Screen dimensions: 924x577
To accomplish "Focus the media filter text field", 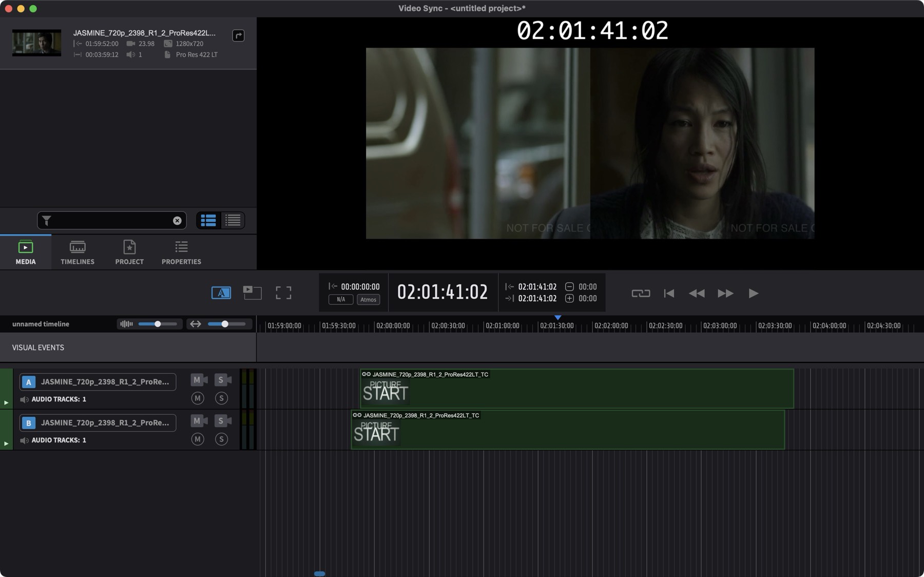I will click(x=111, y=221).
